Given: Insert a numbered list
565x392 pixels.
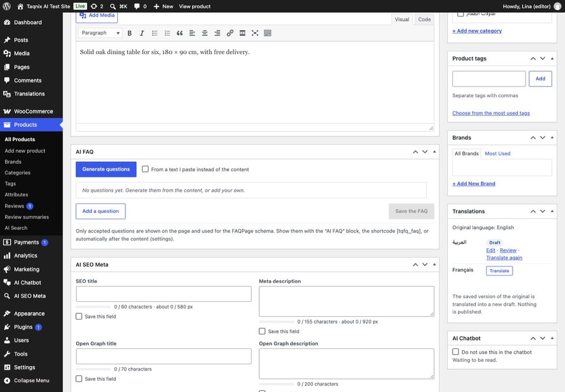Looking at the screenshot, I should tap(167, 33).
